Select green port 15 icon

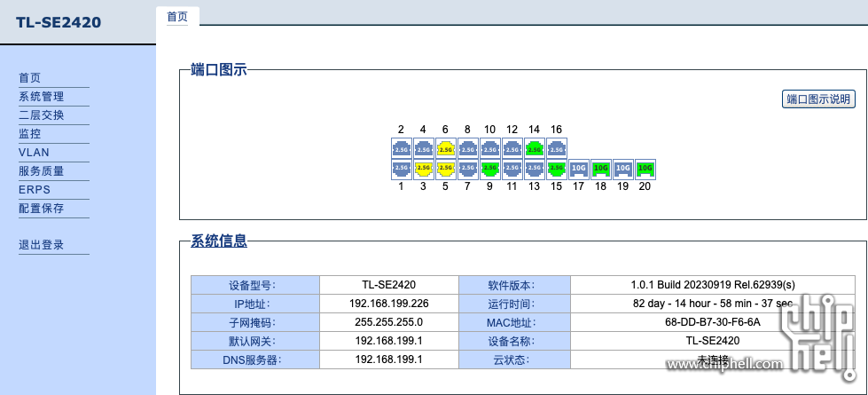pyautogui.click(x=556, y=169)
